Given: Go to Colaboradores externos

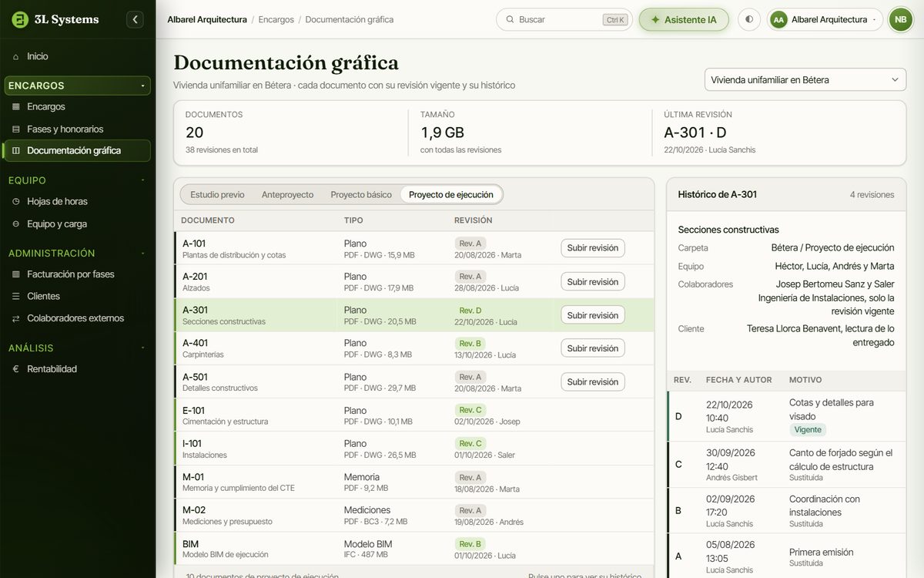Looking at the screenshot, I should pyautogui.click(x=77, y=318).
